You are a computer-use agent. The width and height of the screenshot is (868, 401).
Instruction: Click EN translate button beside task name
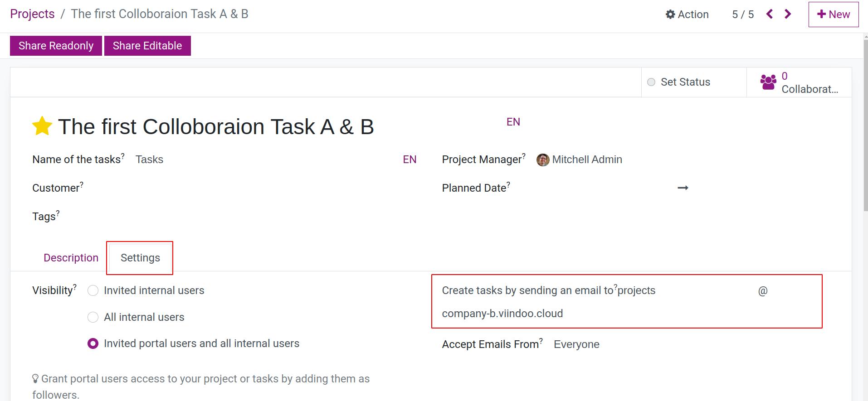click(x=410, y=159)
